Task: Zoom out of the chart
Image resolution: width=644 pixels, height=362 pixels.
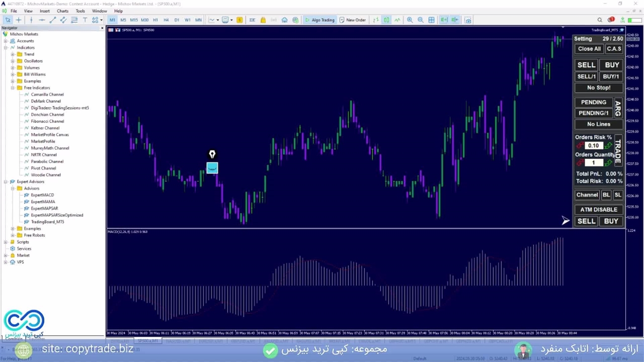Action: click(x=421, y=20)
